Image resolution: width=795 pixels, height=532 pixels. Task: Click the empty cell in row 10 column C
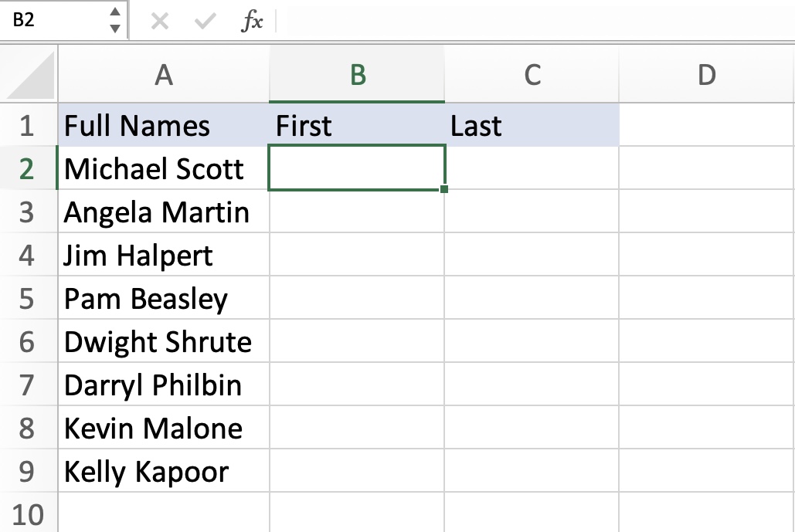[531, 513]
